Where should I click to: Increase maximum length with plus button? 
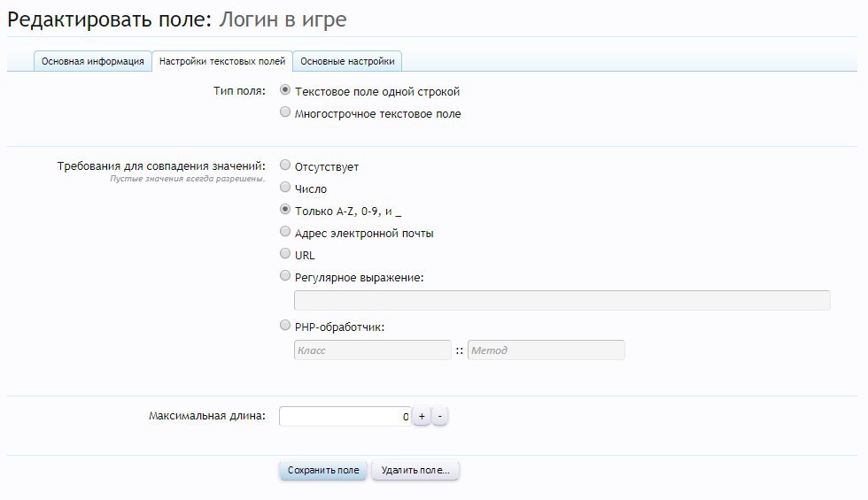pos(422,416)
